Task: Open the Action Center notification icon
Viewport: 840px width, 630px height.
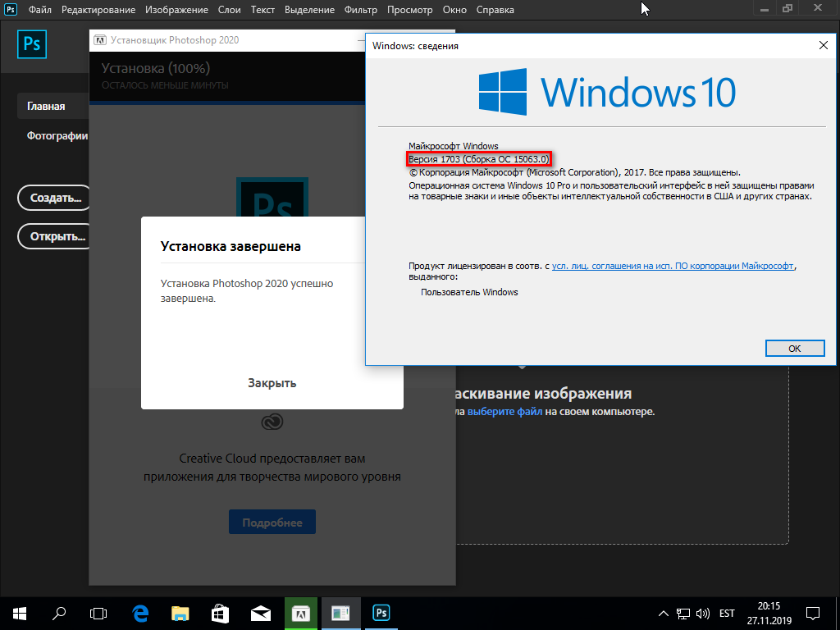Action: pyautogui.click(x=812, y=613)
